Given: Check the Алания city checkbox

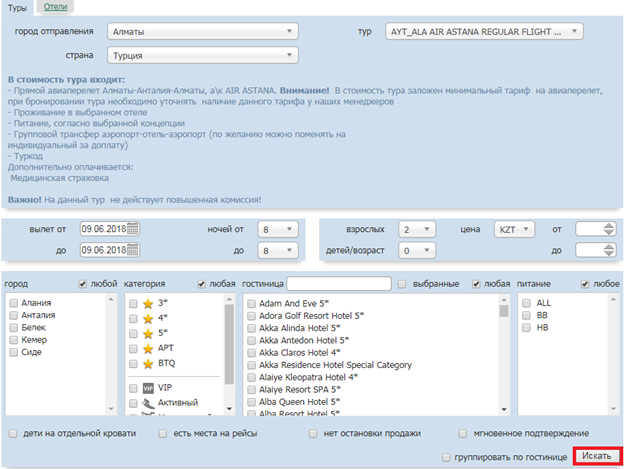Looking at the screenshot, I should coord(14,303).
